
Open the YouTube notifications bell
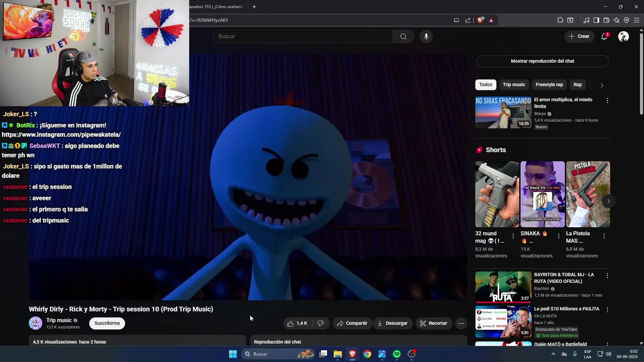coord(604,36)
